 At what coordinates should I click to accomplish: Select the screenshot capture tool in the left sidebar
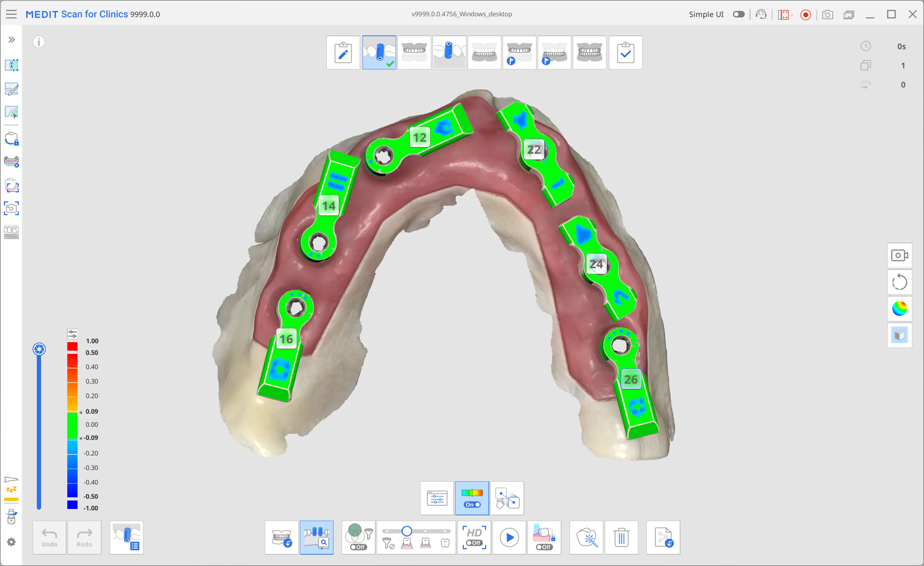(x=11, y=209)
